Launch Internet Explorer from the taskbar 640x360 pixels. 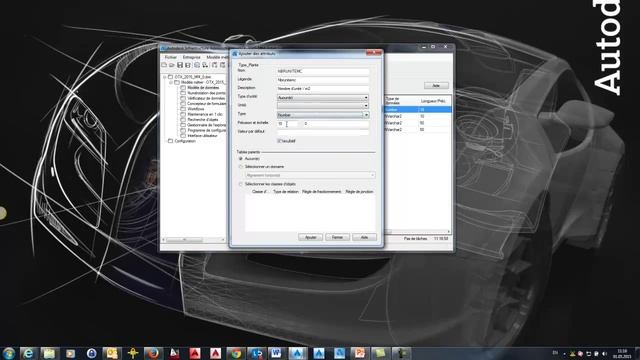click(28, 353)
